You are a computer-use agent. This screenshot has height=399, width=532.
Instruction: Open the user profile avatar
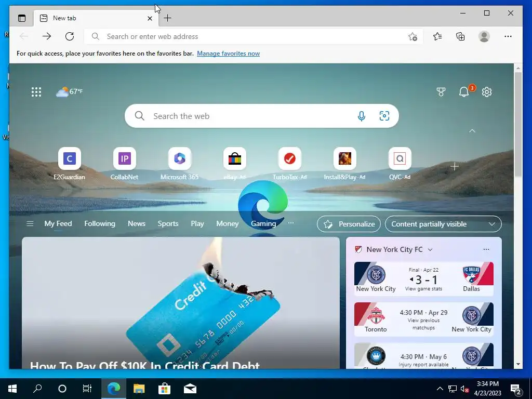[x=484, y=36]
